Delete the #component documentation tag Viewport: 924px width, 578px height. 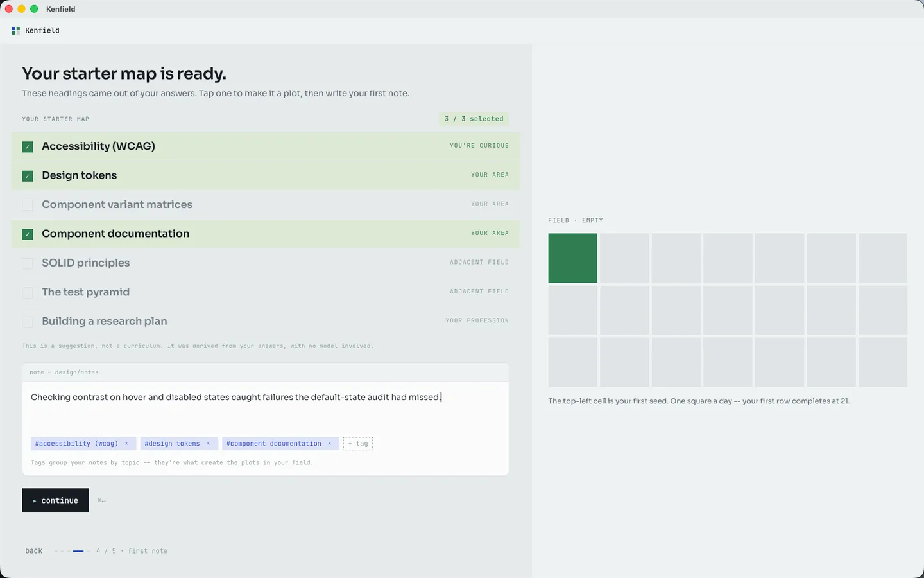(x=329, y=444)
